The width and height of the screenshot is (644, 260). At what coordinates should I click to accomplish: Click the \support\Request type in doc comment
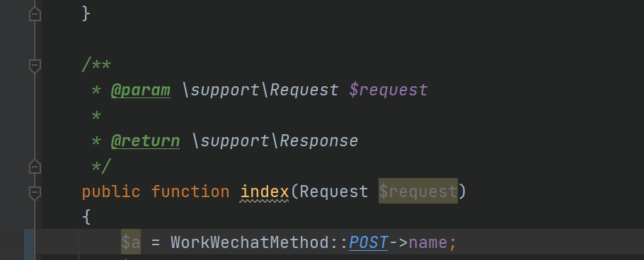(260, 90)
